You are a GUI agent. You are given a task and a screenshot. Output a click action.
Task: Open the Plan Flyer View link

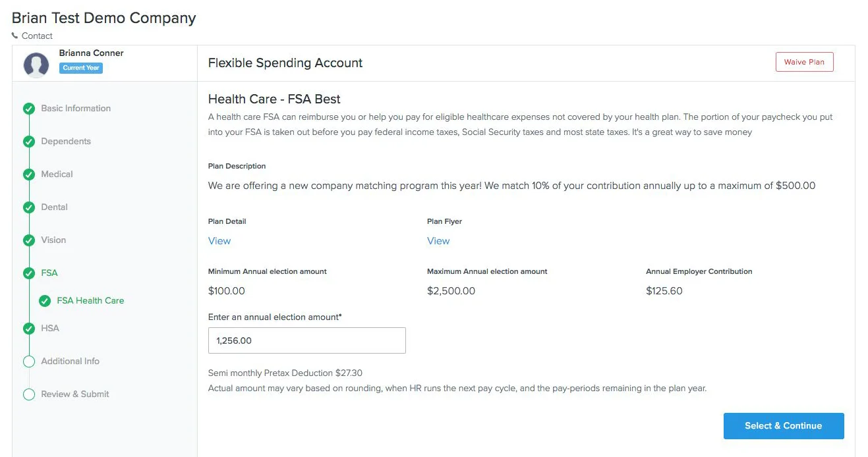[438, 241]
